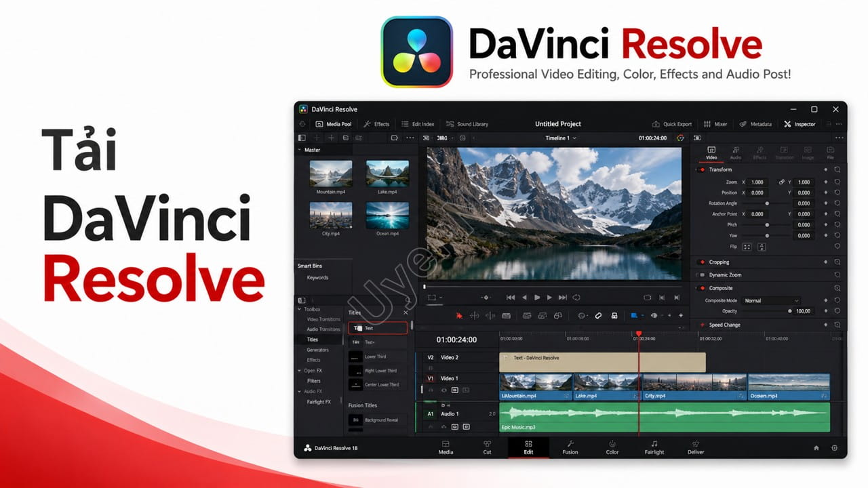Toggle Video 1 track visibility eye
Image resolution: width=868 pixels, height=488 pixels.
[444, 390]
